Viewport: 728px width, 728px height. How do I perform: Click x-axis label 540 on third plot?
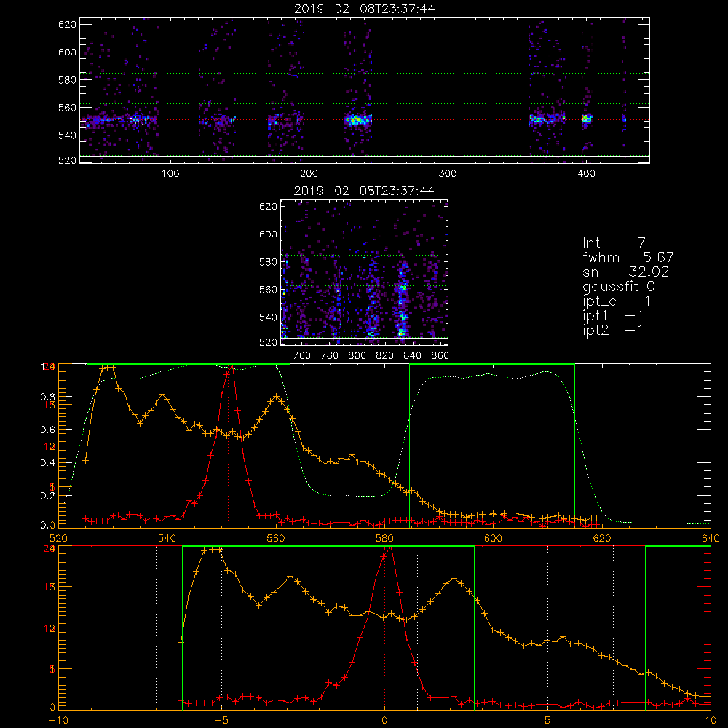tap(167, 538)
